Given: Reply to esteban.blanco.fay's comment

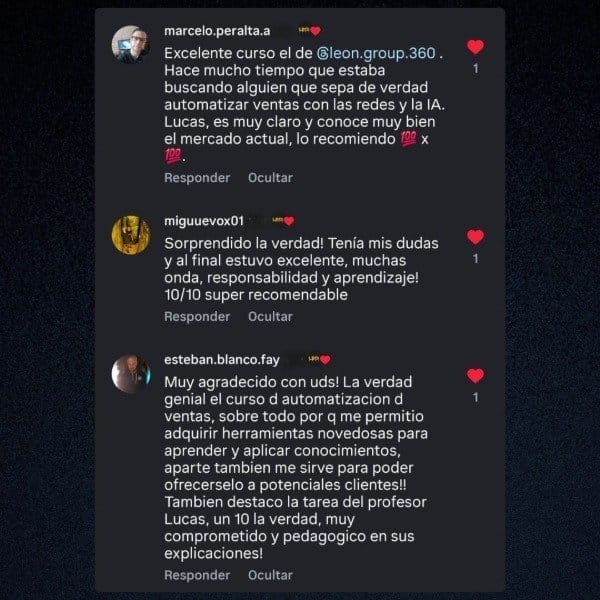Looking at the screenshot, I should [x=197, y=575].
